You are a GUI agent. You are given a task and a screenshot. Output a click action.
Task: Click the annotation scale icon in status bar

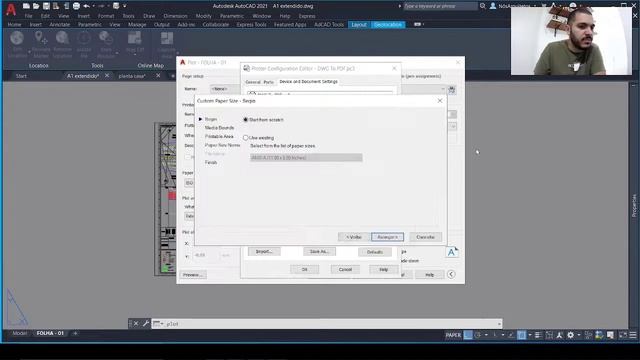tap(560, 335)
